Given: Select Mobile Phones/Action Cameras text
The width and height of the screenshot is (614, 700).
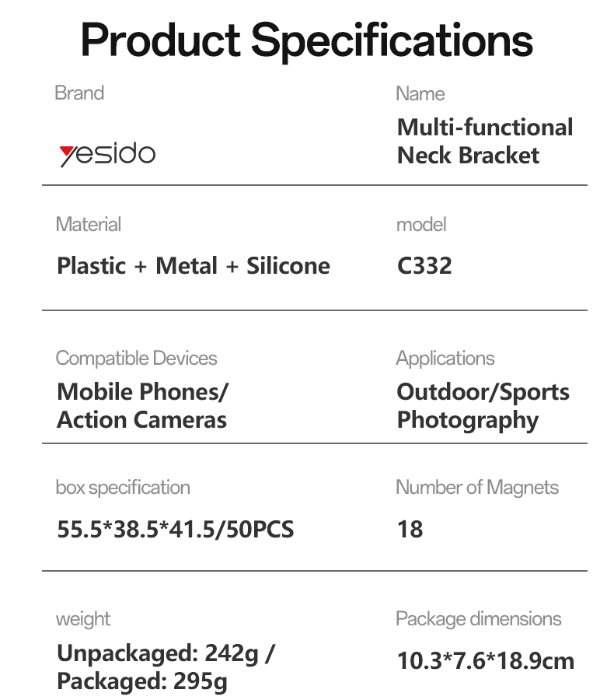Looking at the screenshot, I should pos(142,406).
